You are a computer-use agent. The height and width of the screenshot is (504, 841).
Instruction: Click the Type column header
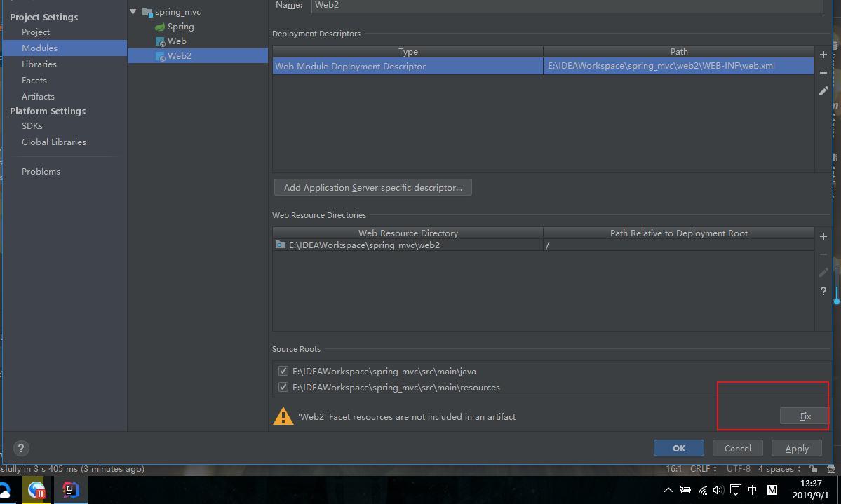click(408, 51)
